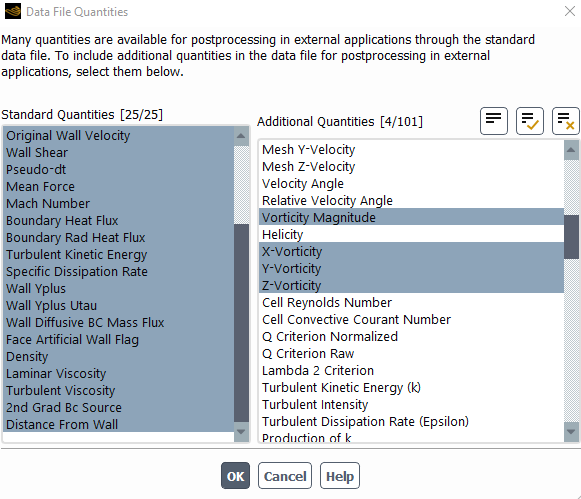Click the select all shown quantities icon
This screenshot has height=499, width=581.
(529, 121)
